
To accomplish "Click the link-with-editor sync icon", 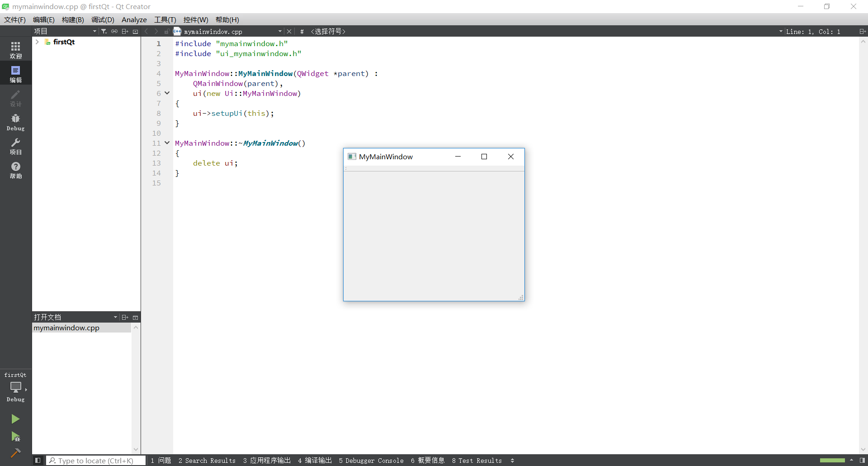I will [114, 31].
